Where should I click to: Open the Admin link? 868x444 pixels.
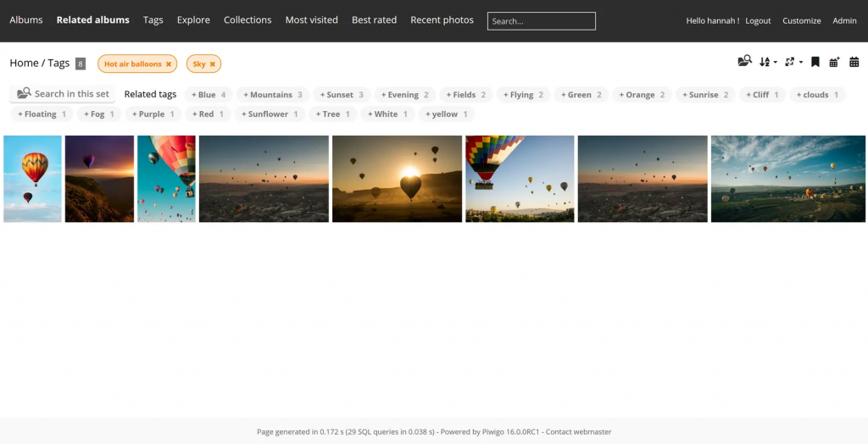point(844,21)
